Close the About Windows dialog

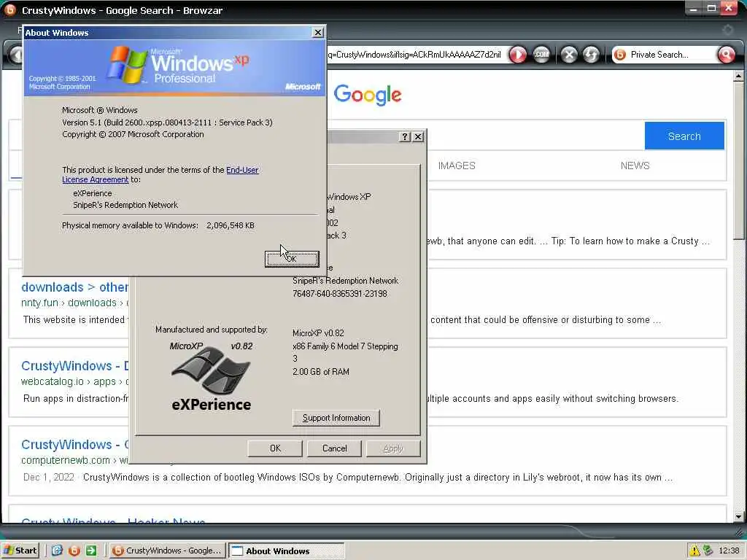coord(318,32)
